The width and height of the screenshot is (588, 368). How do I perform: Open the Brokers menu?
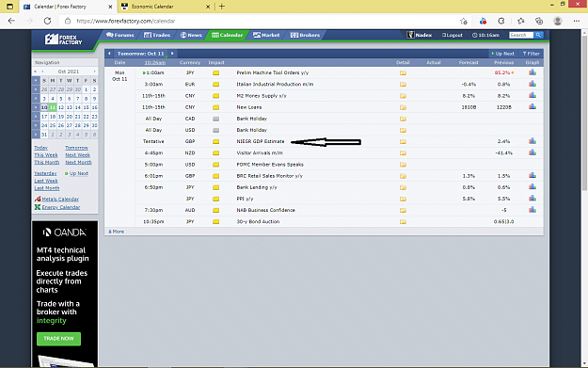coord(305,35)
